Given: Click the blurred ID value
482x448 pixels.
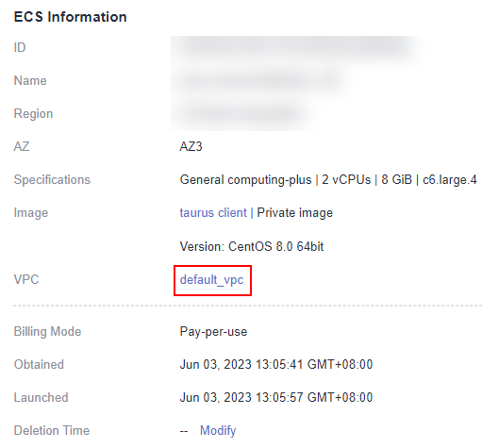Looking at the screenshot, I should (297, 48).
